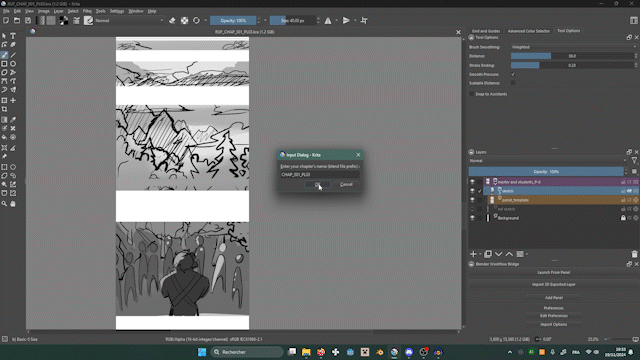Delete the selected layer with trash icon
The image size is (640, 360).
(x=634, y=254)
